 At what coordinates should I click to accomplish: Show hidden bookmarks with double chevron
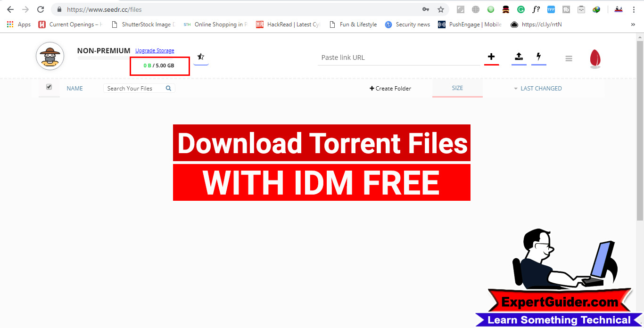tap(633, 25)
